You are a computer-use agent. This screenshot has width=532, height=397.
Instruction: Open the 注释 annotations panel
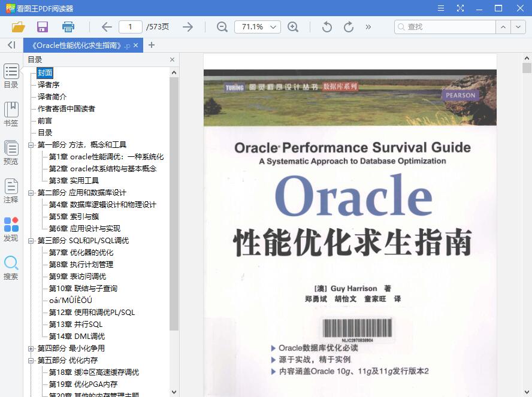point(11,191)
